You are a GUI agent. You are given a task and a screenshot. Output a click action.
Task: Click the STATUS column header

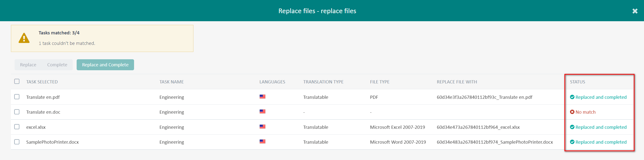coord(578,82)
